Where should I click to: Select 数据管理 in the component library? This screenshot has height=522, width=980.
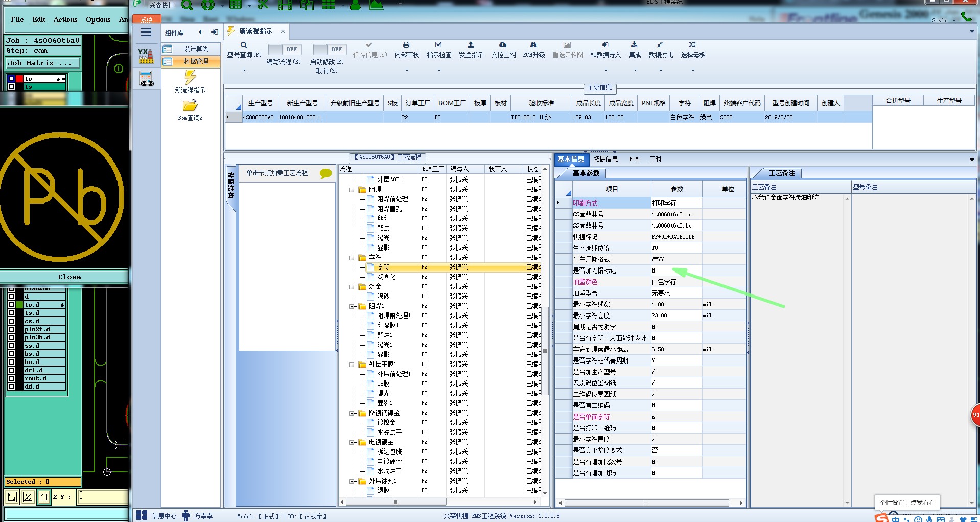(191, 61)
